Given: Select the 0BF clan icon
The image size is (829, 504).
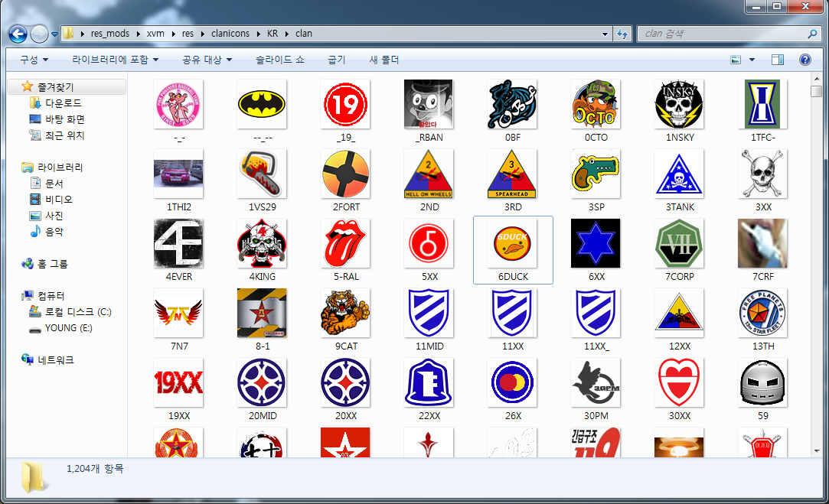Looking at the screenshot, I should pos(512,104).
